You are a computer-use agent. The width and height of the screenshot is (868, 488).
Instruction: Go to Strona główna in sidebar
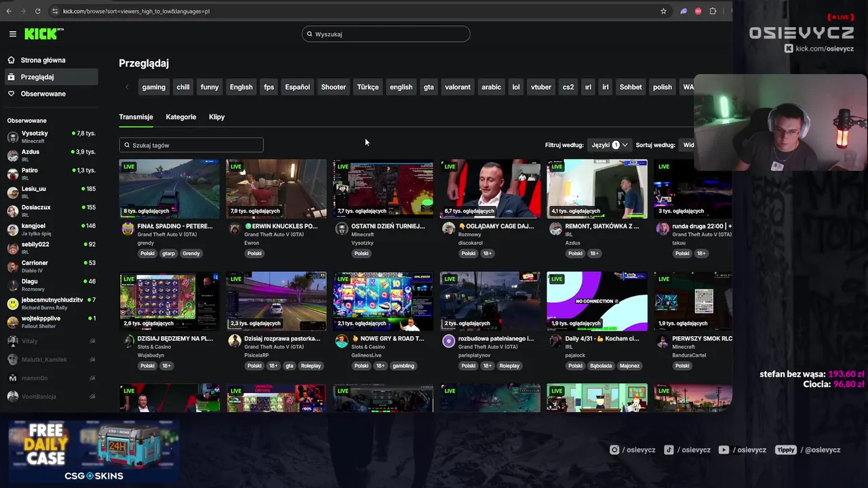pos(51,60)
